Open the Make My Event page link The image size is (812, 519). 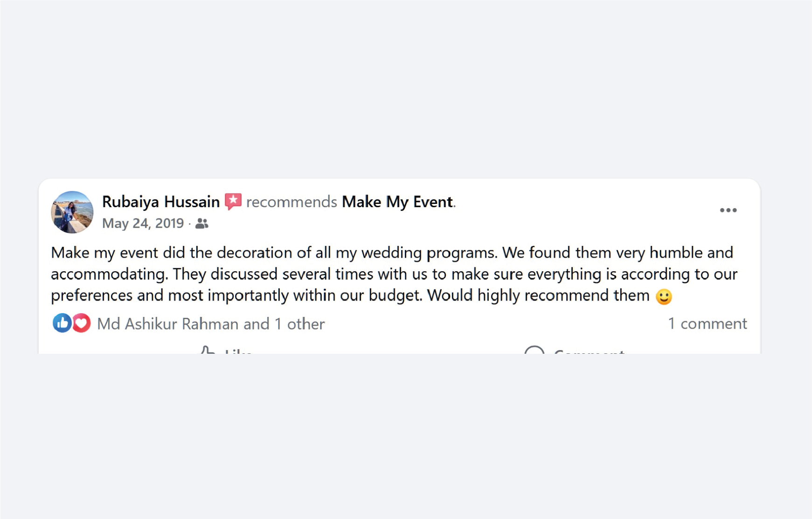397,202
